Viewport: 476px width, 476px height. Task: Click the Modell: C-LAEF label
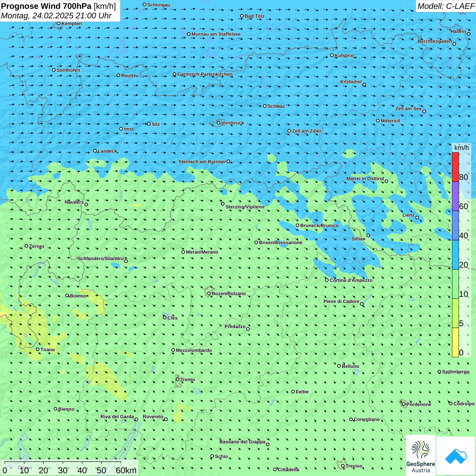click(446, 6)
